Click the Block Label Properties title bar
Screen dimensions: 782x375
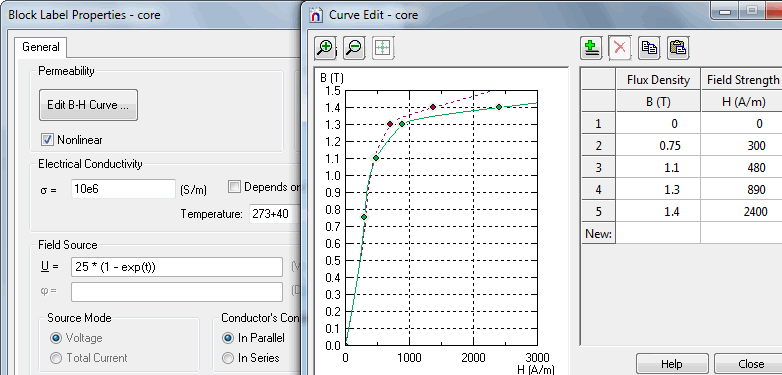[150, 14]
